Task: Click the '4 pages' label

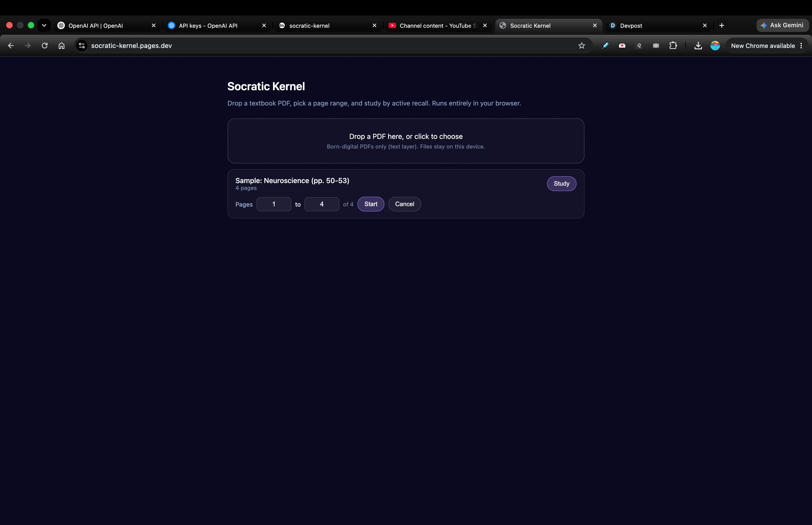Action: (246, 188)
